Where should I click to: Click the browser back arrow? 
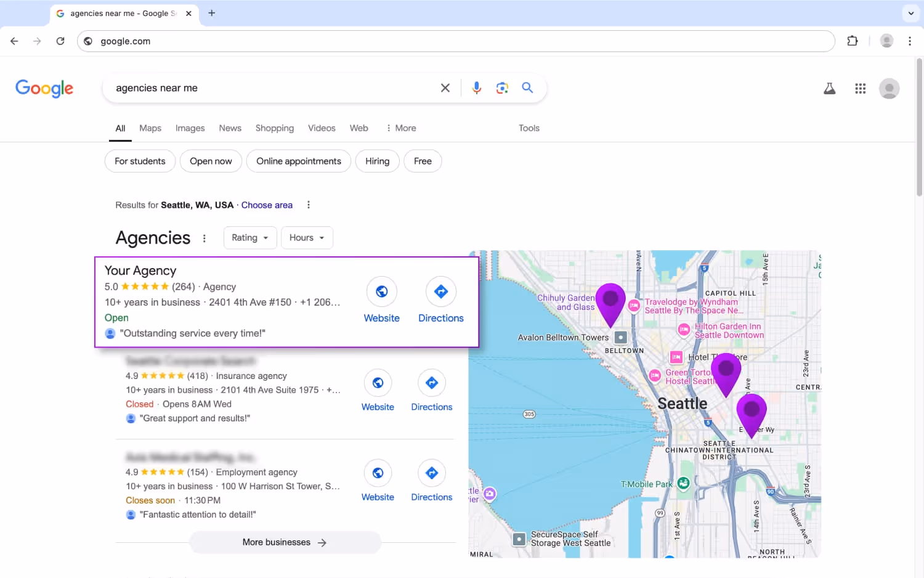14,41
